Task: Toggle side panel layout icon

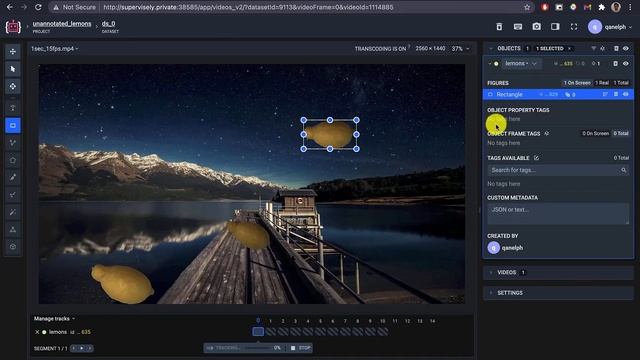Action: coord(555,27)
